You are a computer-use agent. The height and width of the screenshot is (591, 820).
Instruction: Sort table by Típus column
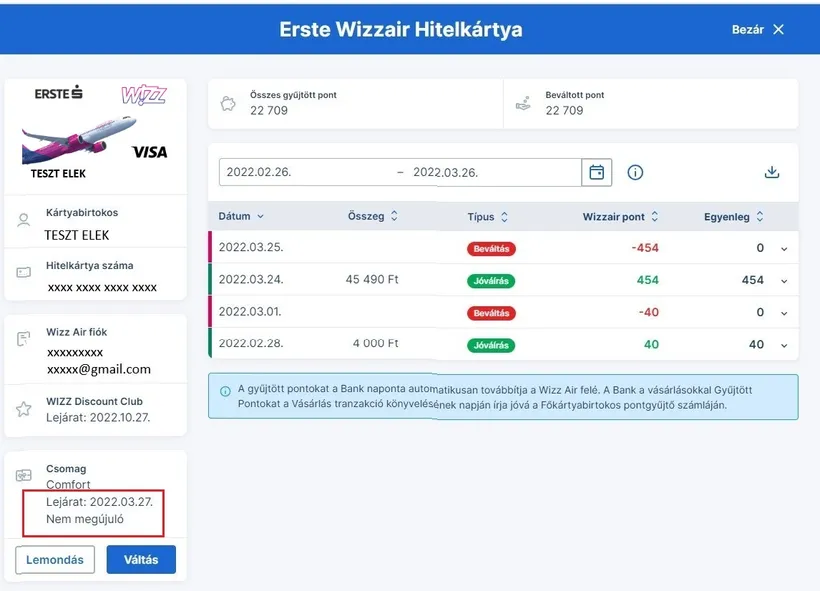point(487,216)
